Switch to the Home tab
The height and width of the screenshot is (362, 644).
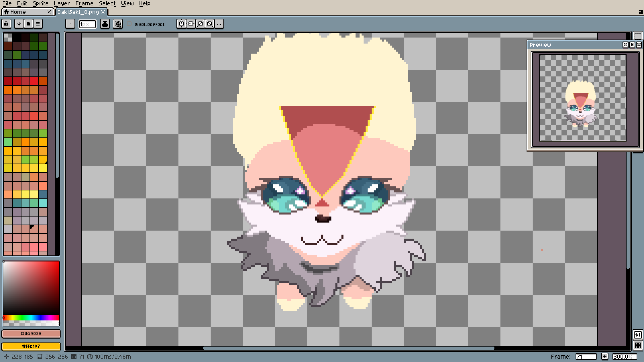pyautogui.click(x=18, y=12)
